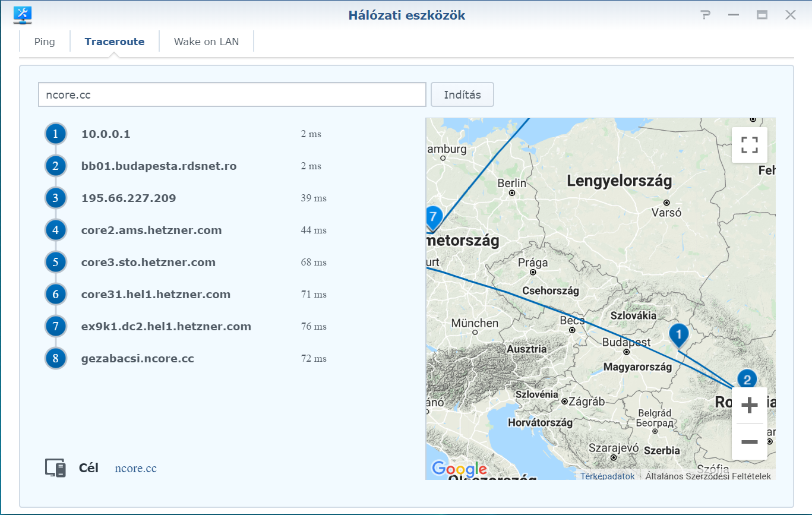Select hop core31.hel1.hetzner.com

click(156, 295)
